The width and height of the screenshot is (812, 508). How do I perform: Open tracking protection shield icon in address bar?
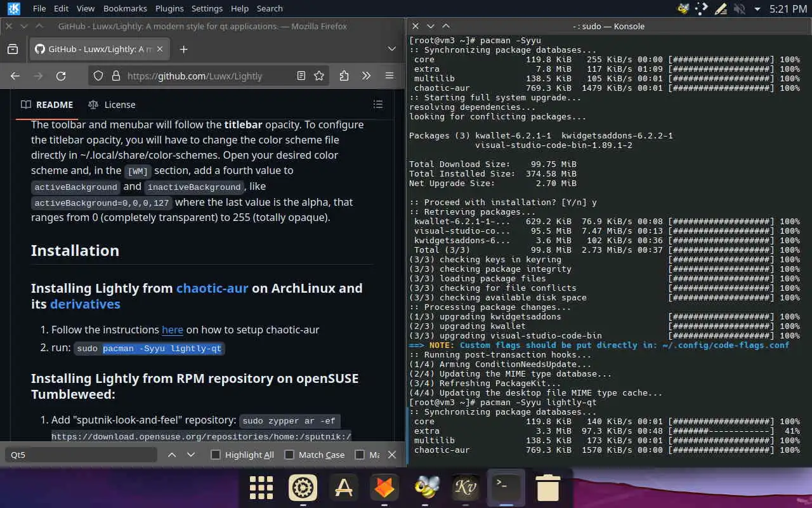click(98, 76)
